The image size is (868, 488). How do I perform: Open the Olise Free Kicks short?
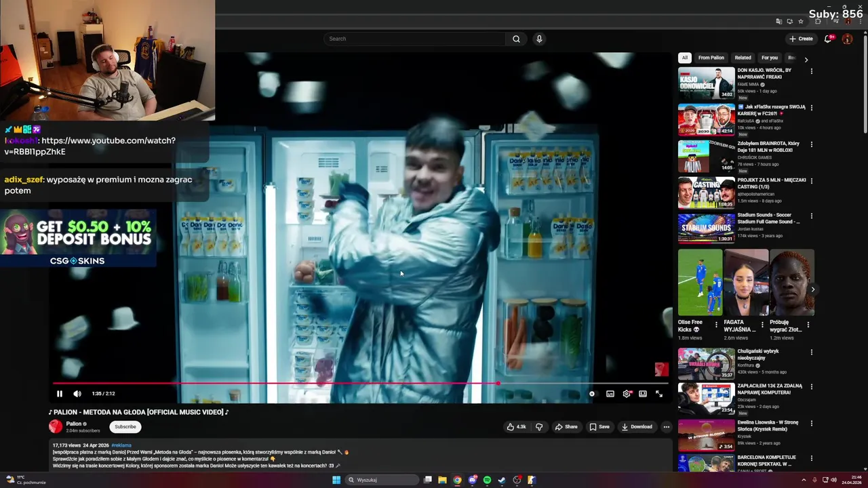tap(700, 283)
